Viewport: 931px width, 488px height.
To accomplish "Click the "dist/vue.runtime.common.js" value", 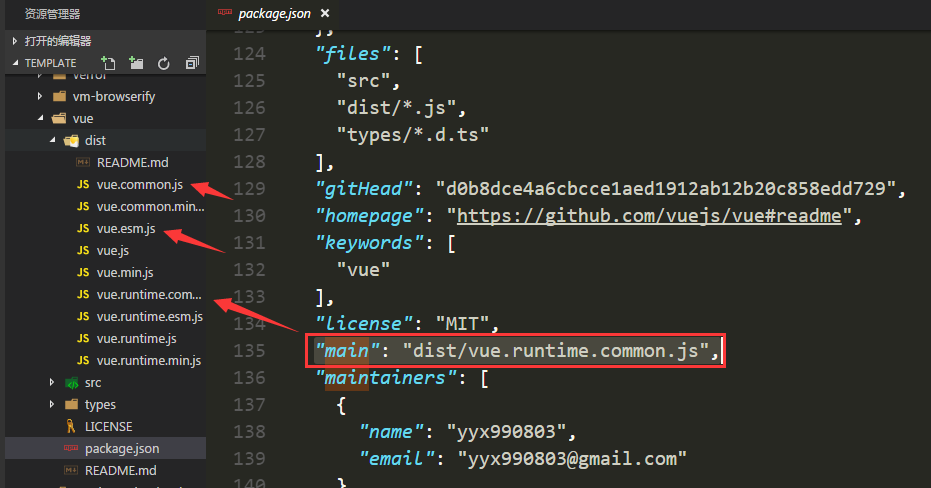I will (x=556, y=351).
